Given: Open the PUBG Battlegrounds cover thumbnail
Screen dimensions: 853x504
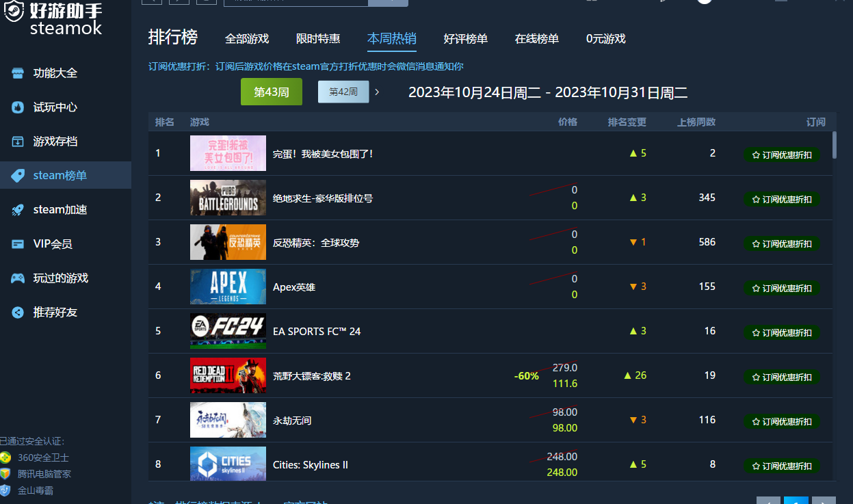Looking at the screenshot, I should (228, 198).
